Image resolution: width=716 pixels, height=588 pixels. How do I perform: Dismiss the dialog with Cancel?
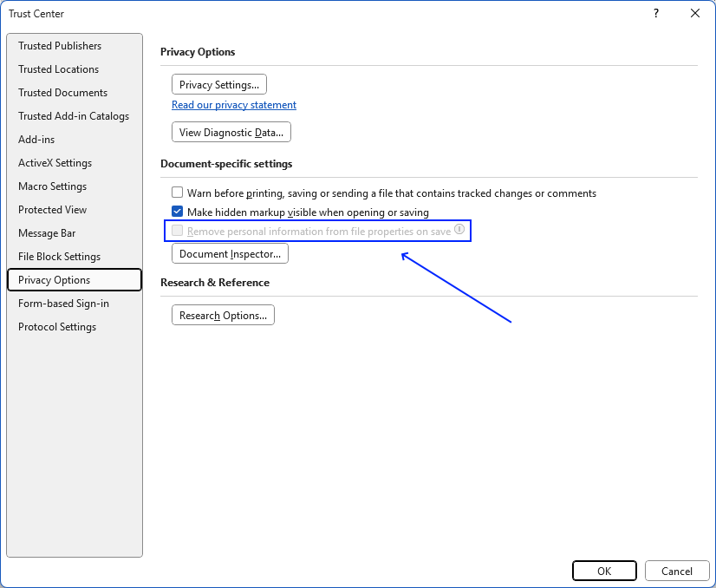point(677,571)
